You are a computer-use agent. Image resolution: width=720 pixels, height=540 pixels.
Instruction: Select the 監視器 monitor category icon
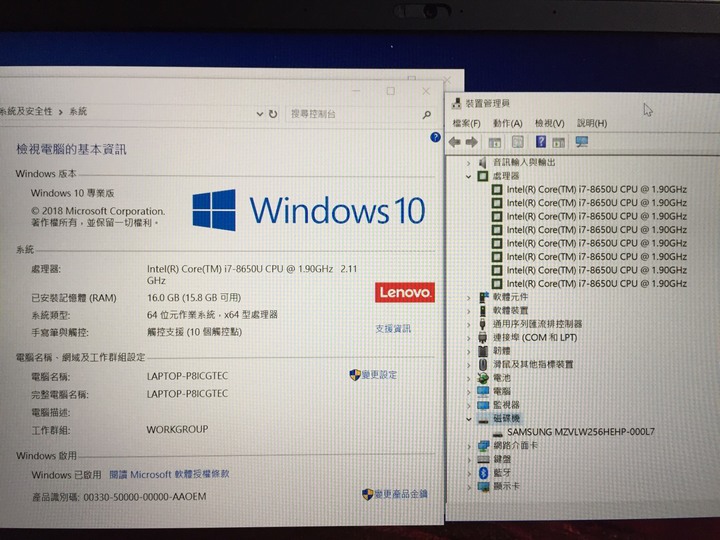[x=483, y=405]
